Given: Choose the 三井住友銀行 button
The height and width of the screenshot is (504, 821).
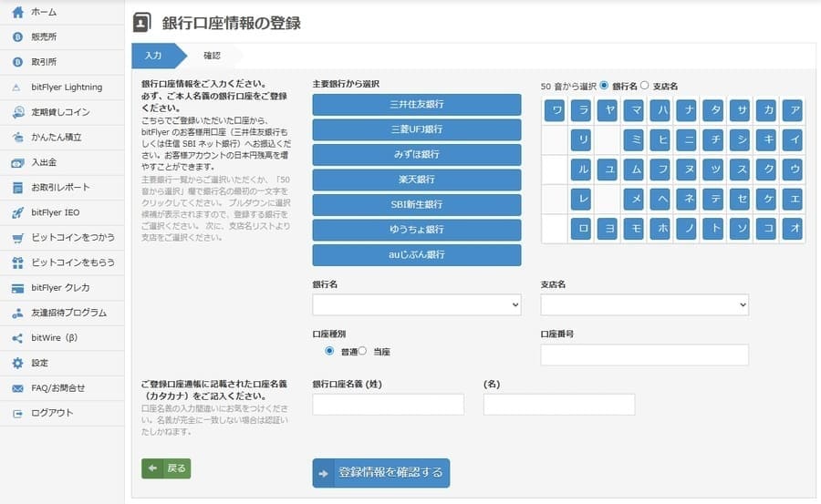Looking at the screenshot, I should click(417, 104).
